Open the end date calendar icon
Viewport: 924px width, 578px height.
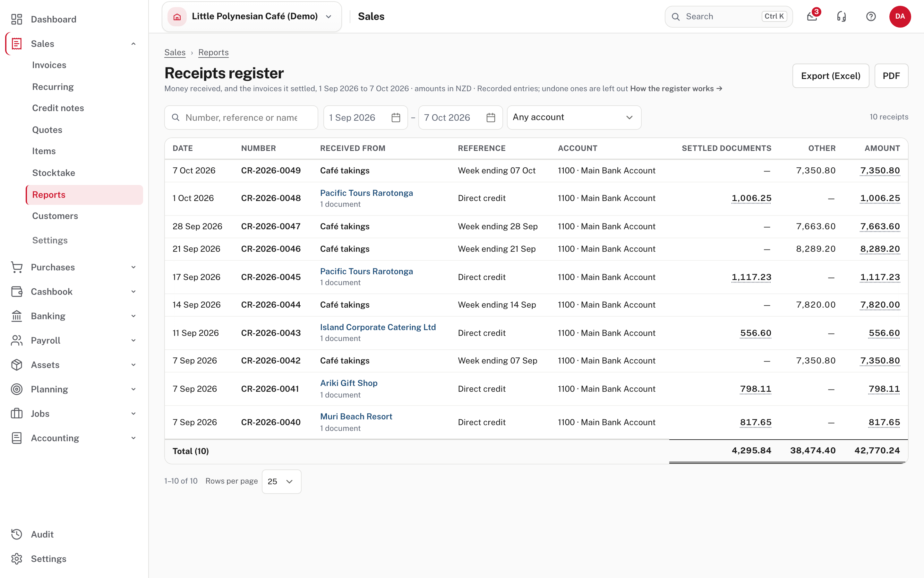coord(491,118)
